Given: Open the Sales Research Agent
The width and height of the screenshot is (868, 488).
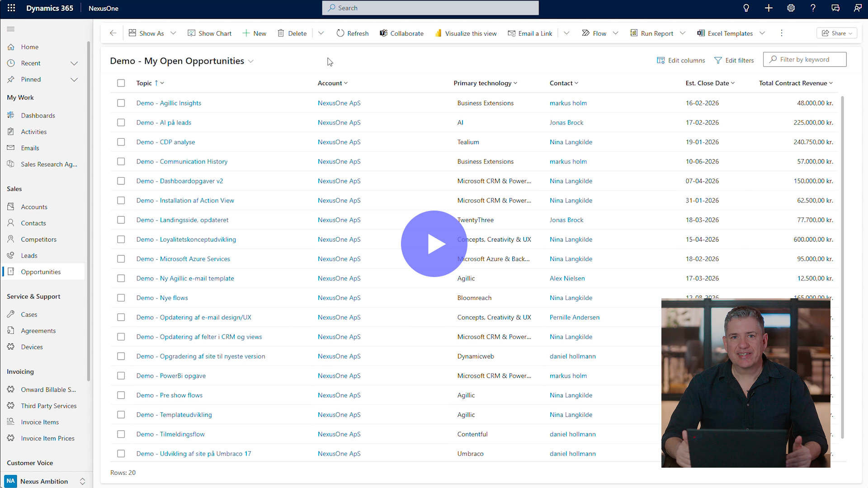Looking at the screenshot, I should pyautogui.click(x=49, y=164).
